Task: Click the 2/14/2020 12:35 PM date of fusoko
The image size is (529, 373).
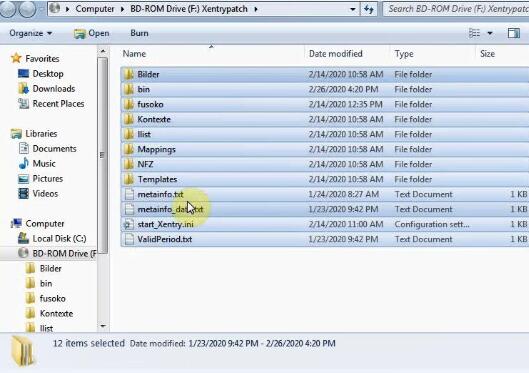Action: coord(346,104)
